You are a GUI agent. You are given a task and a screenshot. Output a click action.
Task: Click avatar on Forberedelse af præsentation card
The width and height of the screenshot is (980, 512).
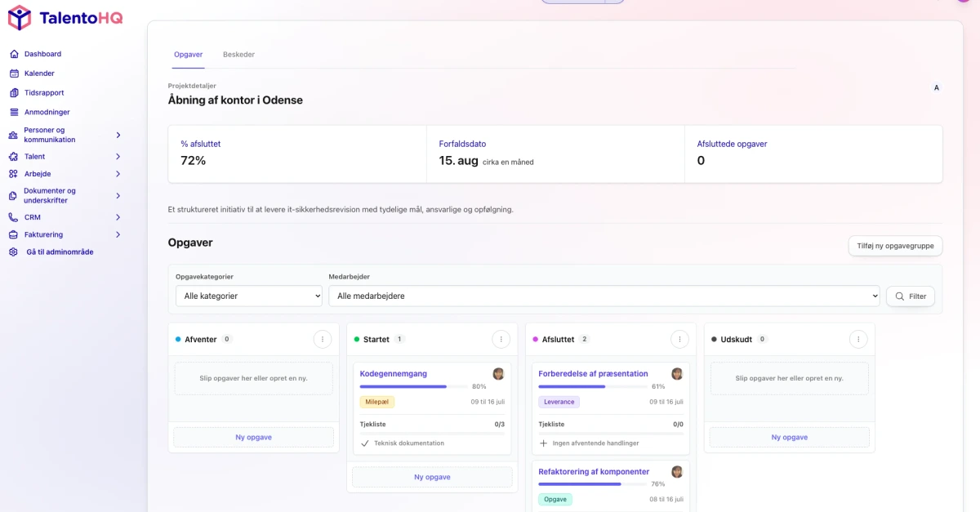(677, 374)
